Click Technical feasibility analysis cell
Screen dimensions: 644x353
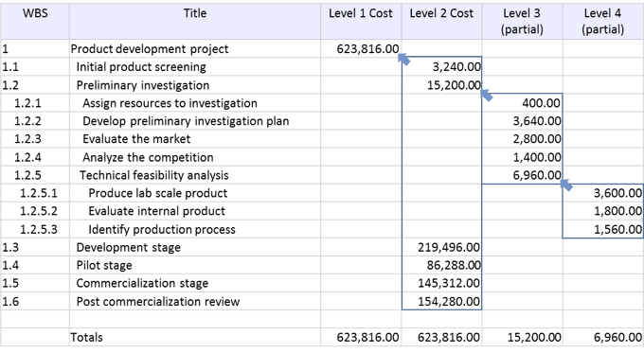(x=195, y=175)
